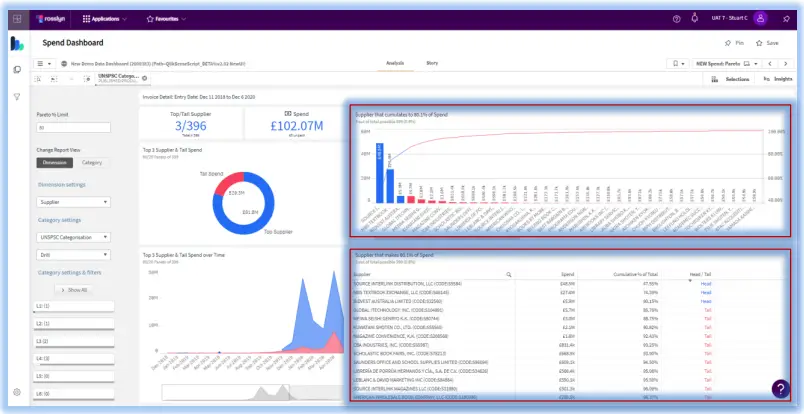
Task: Open the UNSPSC Categorisation dropdown
Action: tap(73, 238)
